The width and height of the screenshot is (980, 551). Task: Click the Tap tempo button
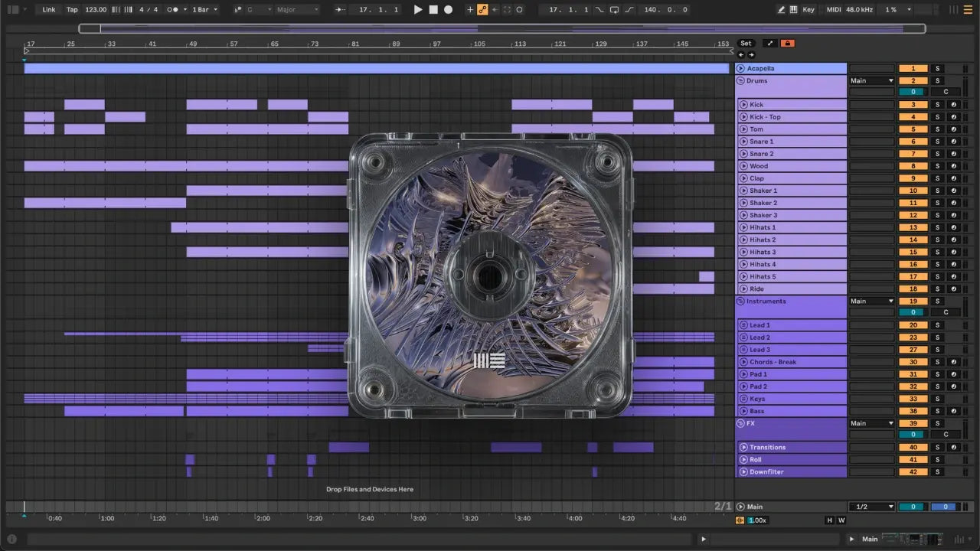(x=72, y=10)
